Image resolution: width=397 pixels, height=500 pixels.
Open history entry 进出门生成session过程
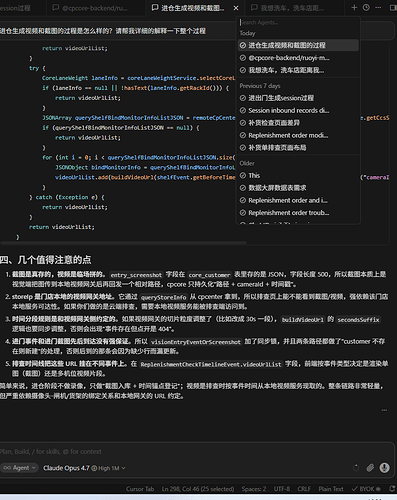click(298, 98)
